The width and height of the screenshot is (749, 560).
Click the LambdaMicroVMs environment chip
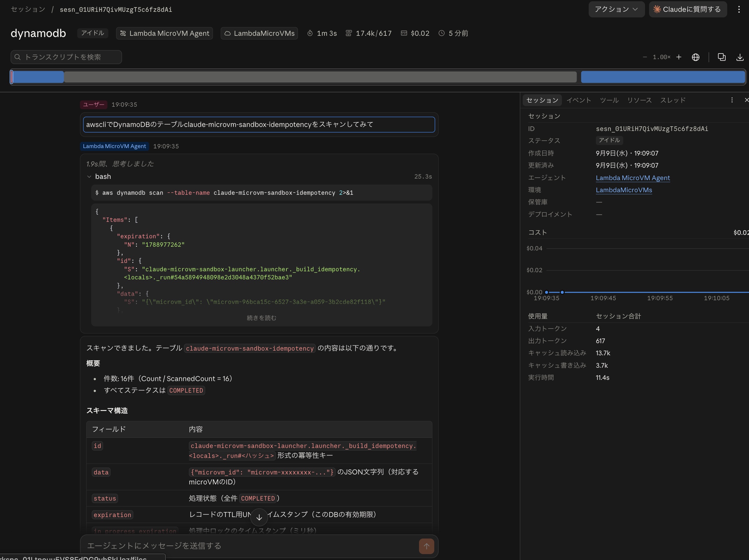[x=259, y=33]
